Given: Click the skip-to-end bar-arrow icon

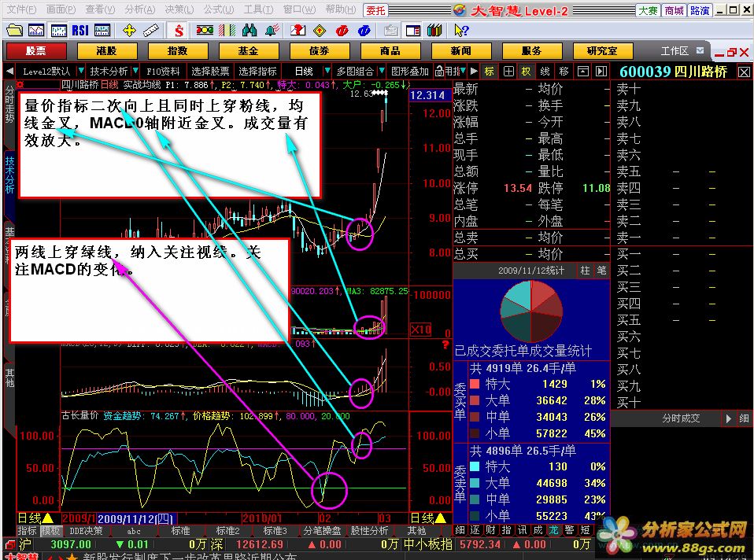Looking at the screenshot, I should point(601,72).
